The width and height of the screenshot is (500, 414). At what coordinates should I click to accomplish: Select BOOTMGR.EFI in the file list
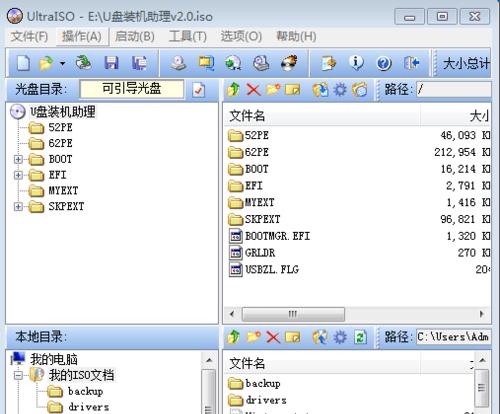277,236
